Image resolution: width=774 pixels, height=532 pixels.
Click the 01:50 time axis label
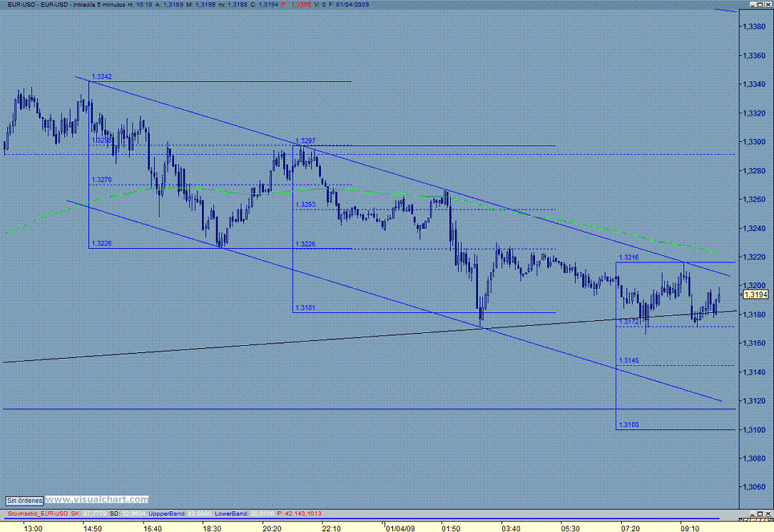coord(451,528)
